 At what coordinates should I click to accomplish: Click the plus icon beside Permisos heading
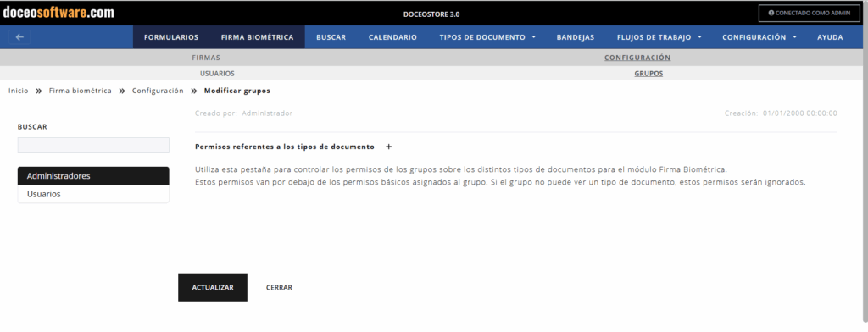(x=388, y=147)
